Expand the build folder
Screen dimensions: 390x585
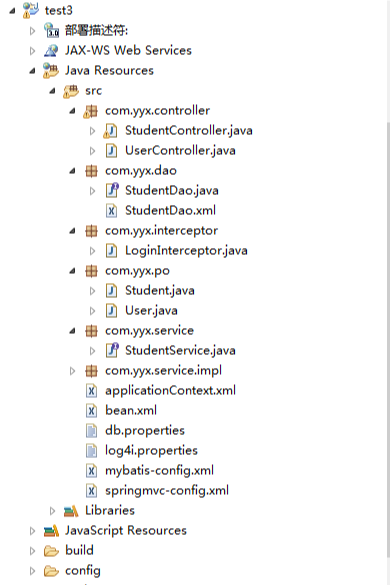coord(32,551)
